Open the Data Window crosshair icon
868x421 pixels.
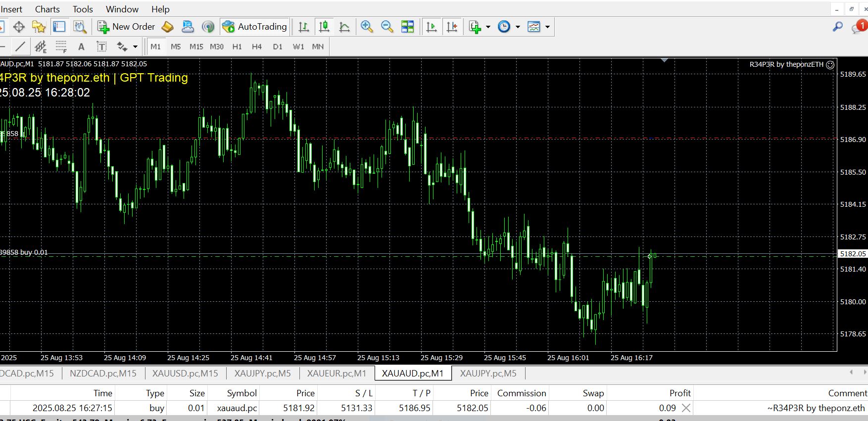click(x=19, y=27)
